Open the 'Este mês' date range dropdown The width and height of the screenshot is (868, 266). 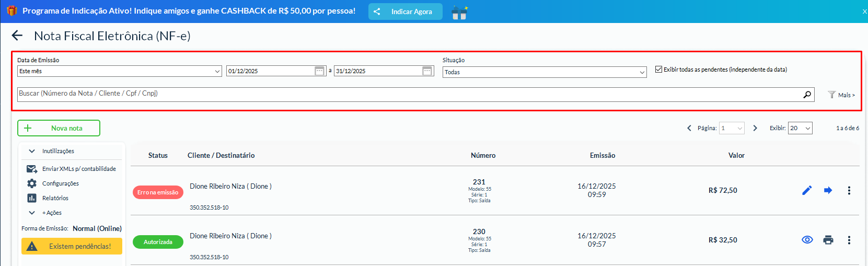coord(119,71)
